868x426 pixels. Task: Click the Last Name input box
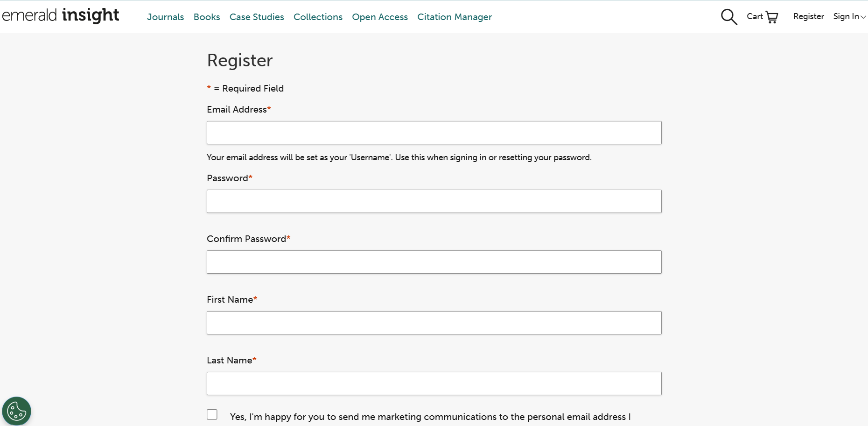coord(434,383)
